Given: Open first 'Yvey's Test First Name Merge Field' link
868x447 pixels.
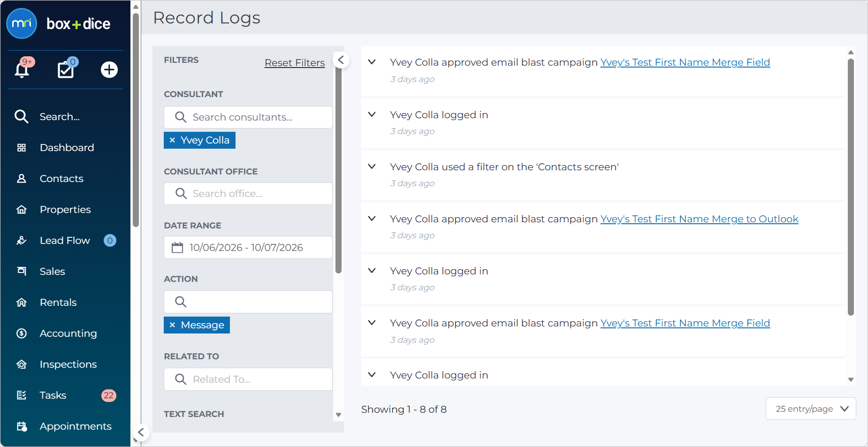Looking at the screenshot, I should pos(685,62).
